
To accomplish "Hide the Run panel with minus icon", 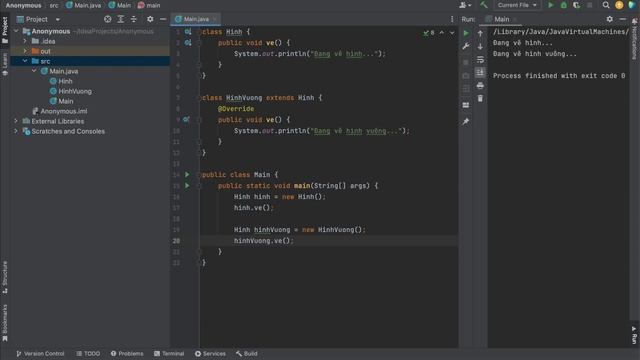I will (x=622, y=19).
